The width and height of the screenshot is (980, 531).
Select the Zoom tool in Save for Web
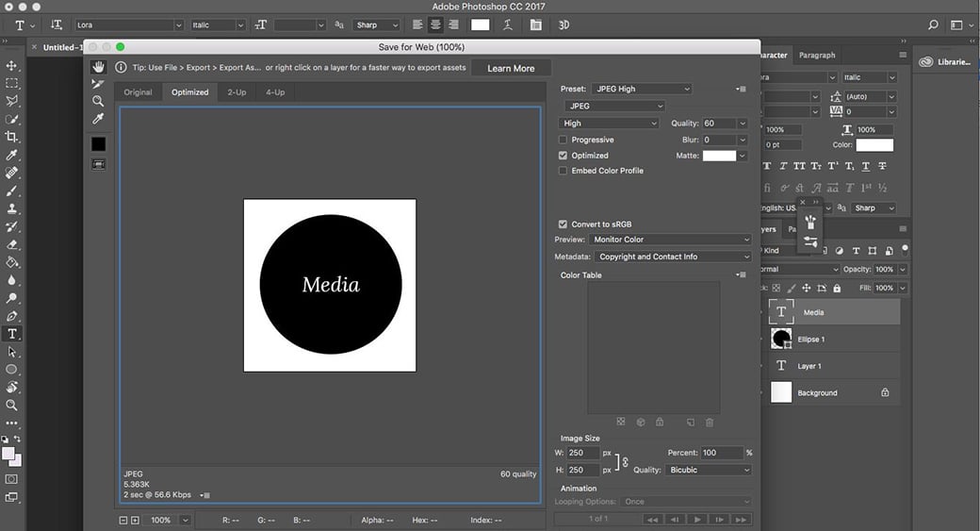click(98, 101)
